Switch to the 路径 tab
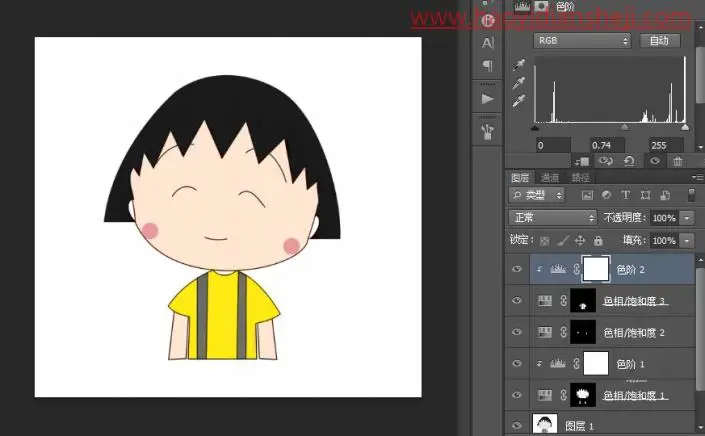 pyautogui.click(x=580, y=178)
